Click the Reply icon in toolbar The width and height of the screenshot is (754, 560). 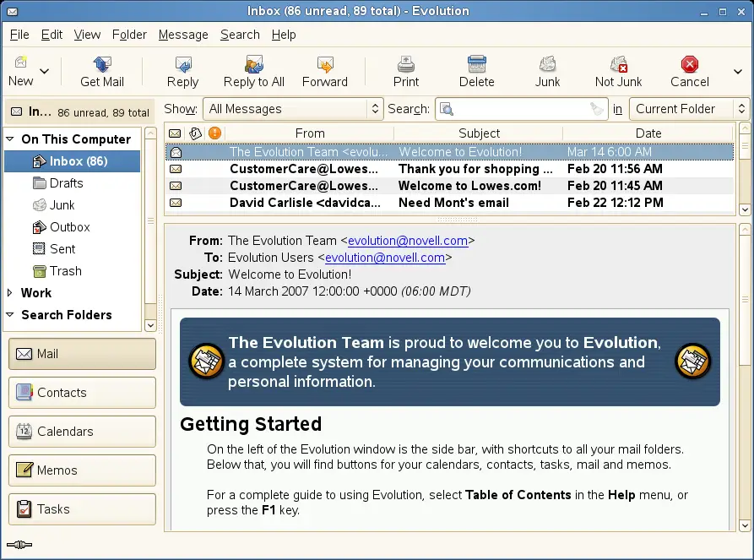(x=182, y=65)
